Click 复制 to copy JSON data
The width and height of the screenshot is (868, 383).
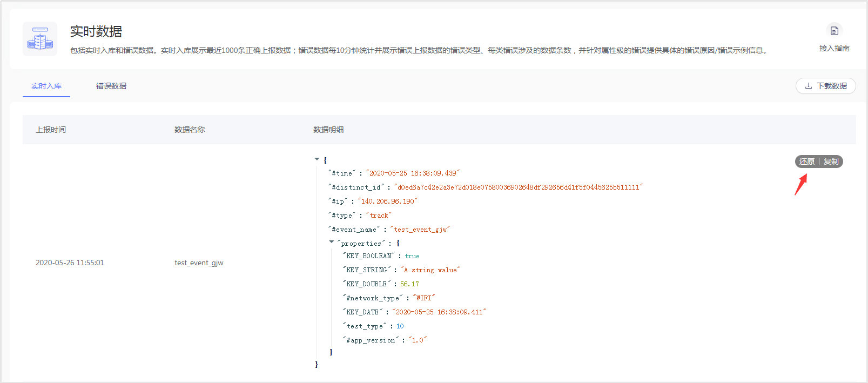[x=831, y=162]
